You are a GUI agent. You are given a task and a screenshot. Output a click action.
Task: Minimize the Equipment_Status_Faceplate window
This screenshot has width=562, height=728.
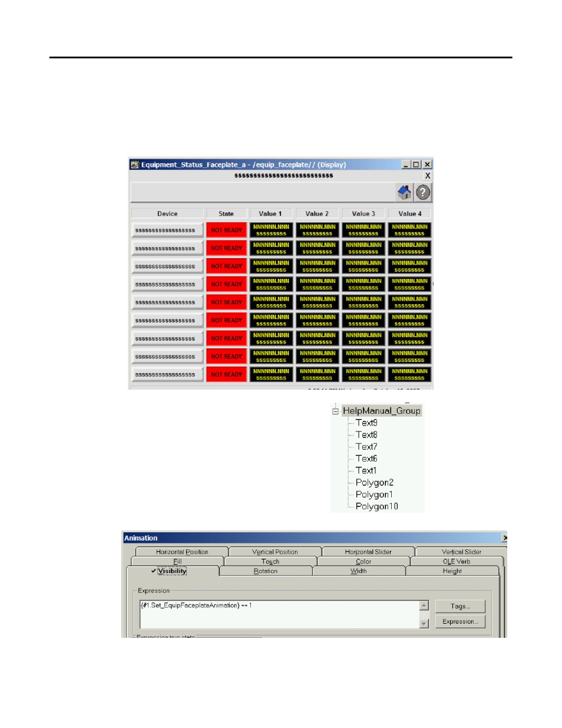(406, 164)
